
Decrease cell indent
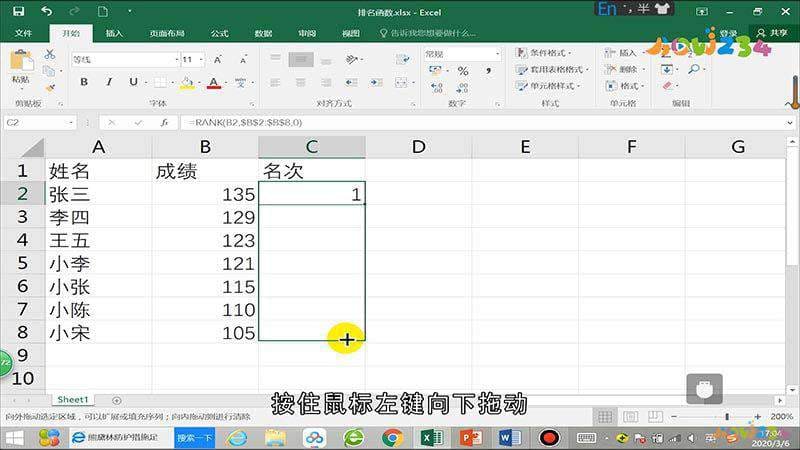click(x=352, y=82)
